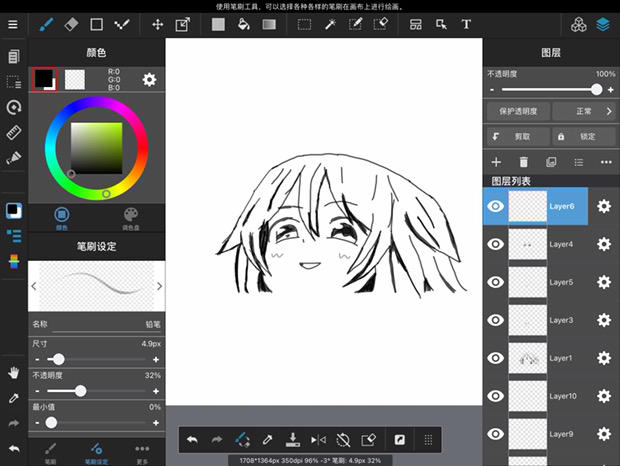Show previous brush with left chevron

(x=34, y=286)
